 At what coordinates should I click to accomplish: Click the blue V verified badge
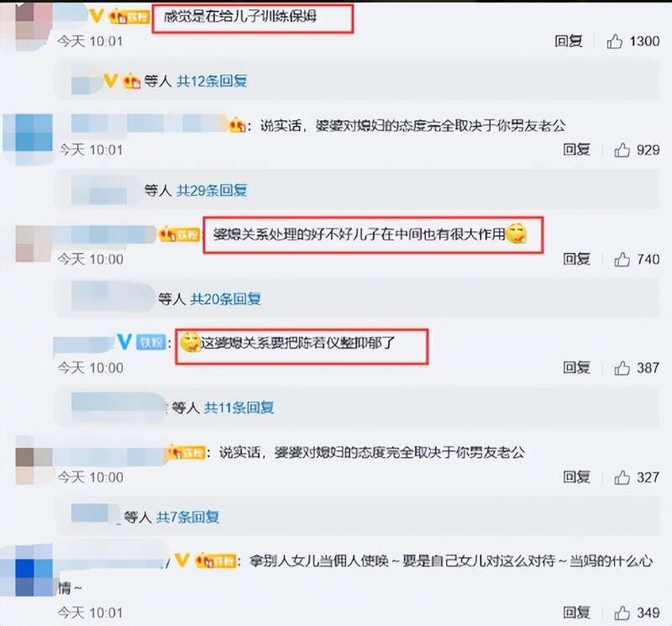tap(124, 342)
